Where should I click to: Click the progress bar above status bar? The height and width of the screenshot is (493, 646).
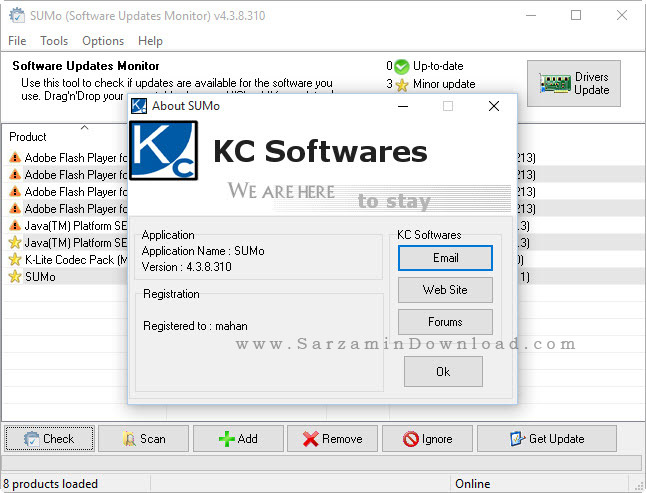pyautogui.click(x=322, y=463)
